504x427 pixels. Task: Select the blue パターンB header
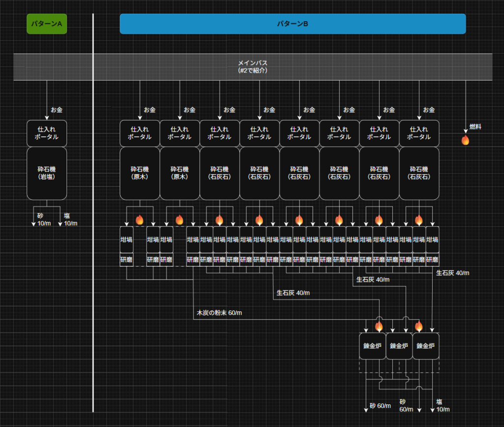[292, 24]
